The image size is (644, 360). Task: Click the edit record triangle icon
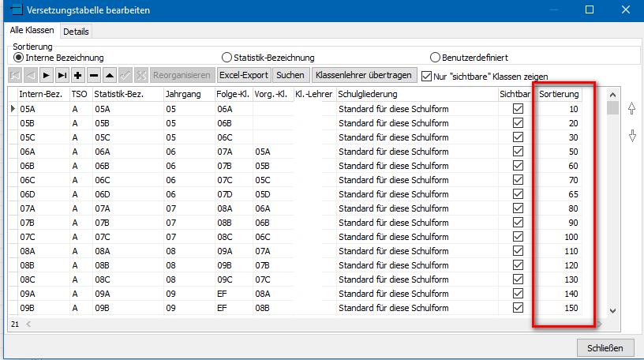point(110,75)
